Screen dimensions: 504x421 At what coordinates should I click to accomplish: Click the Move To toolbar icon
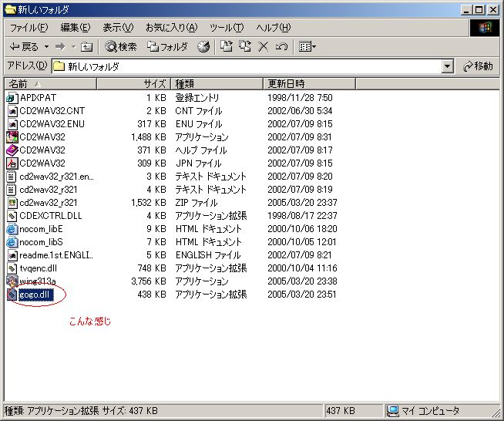pyautogui.click(x=227, y=47)
